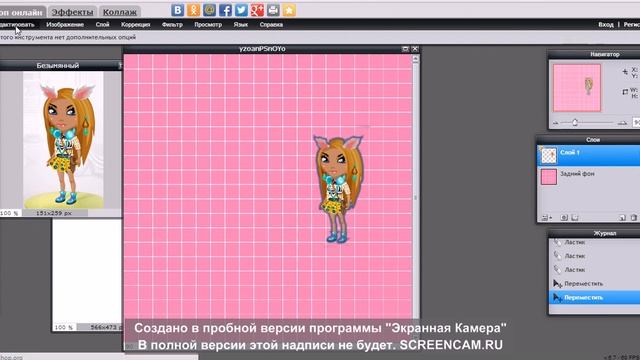
Task: Click the Navigator zoom percentage field
Action: pos(636,122)
